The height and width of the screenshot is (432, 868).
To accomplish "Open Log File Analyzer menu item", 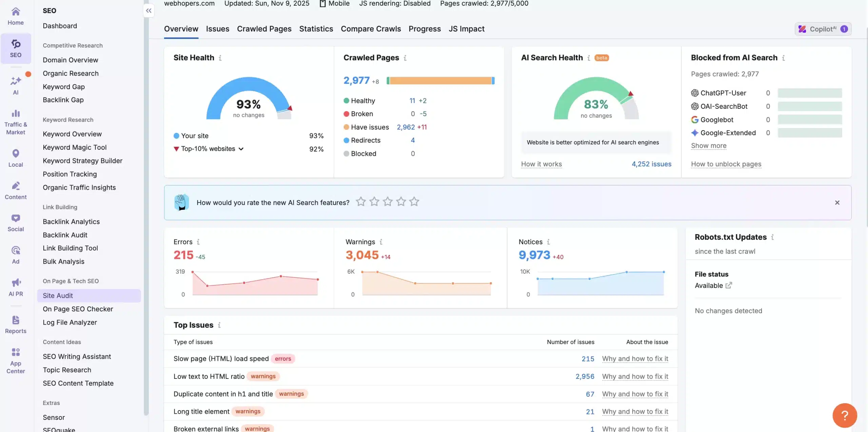I will point(70,322).
